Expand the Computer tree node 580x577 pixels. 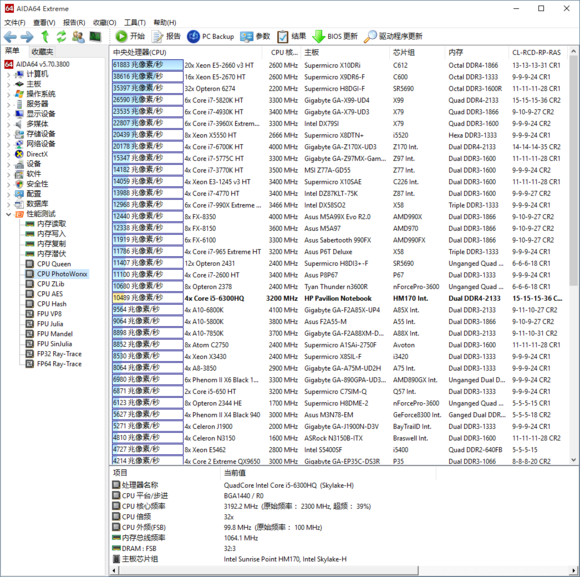pyautogui.click(x=9, y=75)
